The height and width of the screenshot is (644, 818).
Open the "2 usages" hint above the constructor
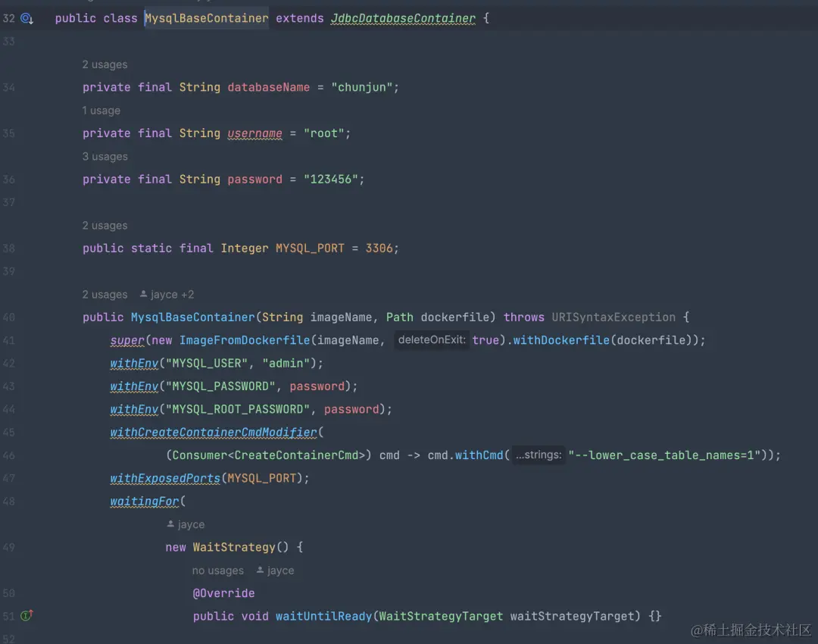point(105,294)
